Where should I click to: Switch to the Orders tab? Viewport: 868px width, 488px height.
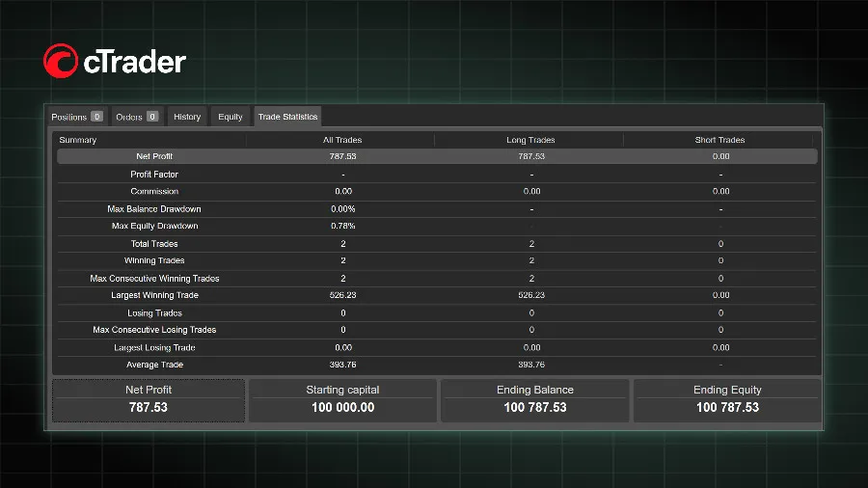point(137,117)
